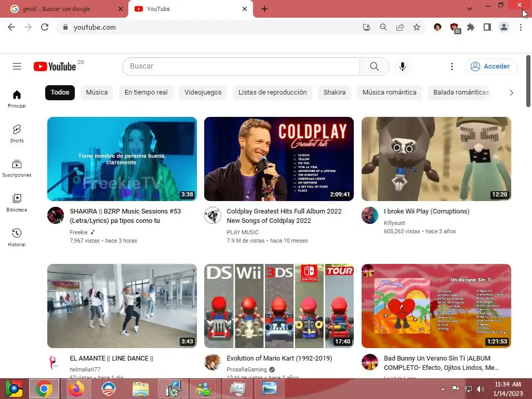Image resolution: width=532 pixels, height=399 pixels.
Task: Play the EL AMANTE line dance thumbnail
Action: click(x=122, y=305)
